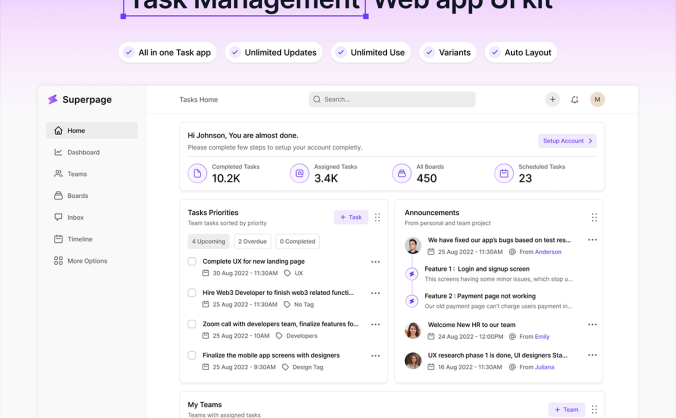The height and width of the screenshot is (418, 676).
Task: Tick the Hire Web3 Developer task checkbox
Action: pyautogui.click(x=192, y=293)
